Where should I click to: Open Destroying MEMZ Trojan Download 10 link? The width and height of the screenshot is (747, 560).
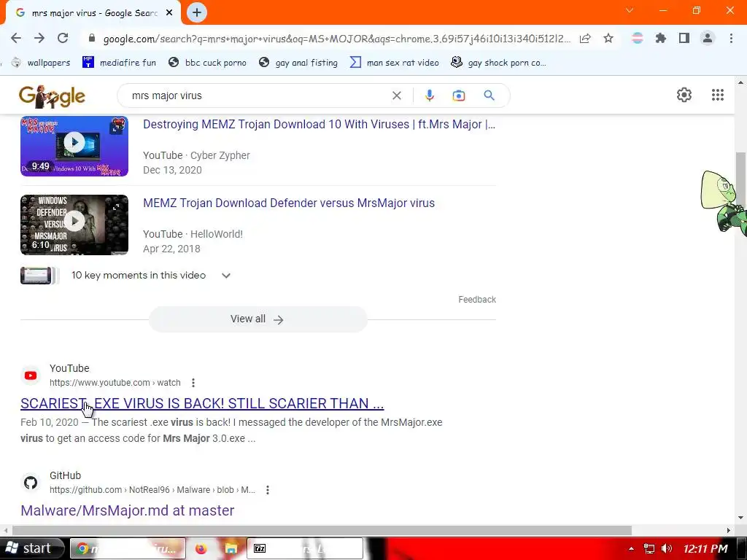(x=320, y=124)
